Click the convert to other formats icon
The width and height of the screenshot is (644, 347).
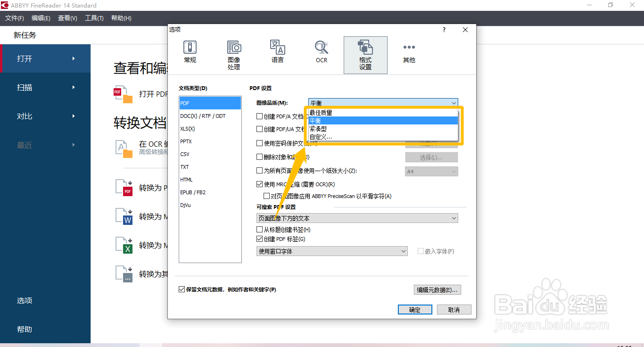(124, 274)
